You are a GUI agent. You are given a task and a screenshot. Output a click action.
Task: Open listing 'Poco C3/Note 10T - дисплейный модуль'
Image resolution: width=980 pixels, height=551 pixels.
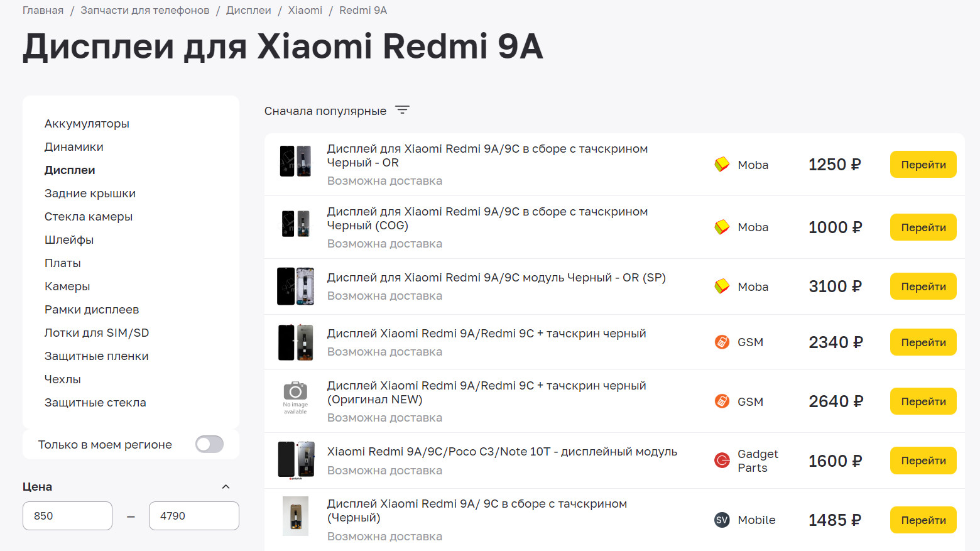[502, 452]
